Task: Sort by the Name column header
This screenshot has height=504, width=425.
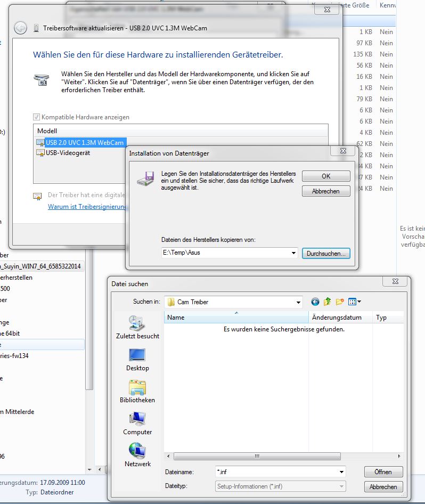Action: click(236, 317)
